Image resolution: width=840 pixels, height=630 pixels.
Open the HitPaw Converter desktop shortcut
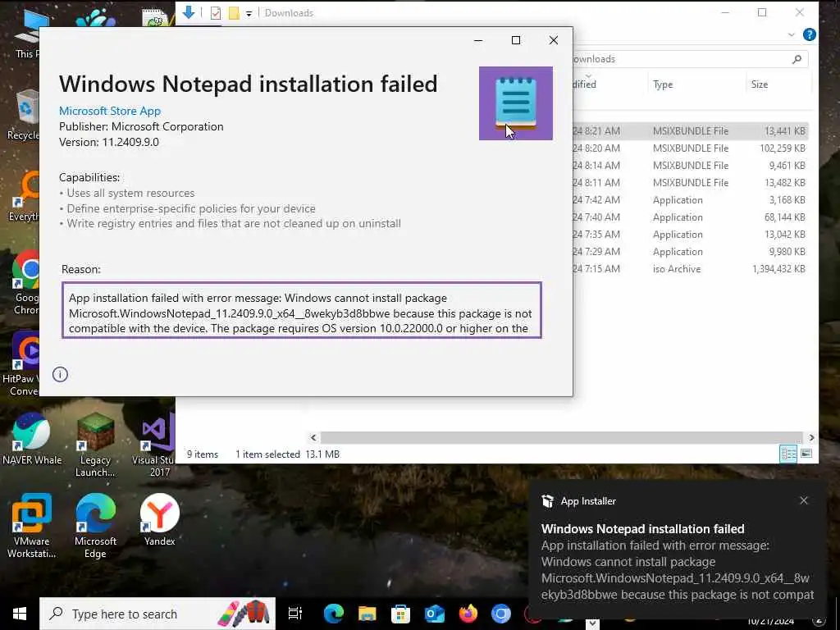coord(21,364)
